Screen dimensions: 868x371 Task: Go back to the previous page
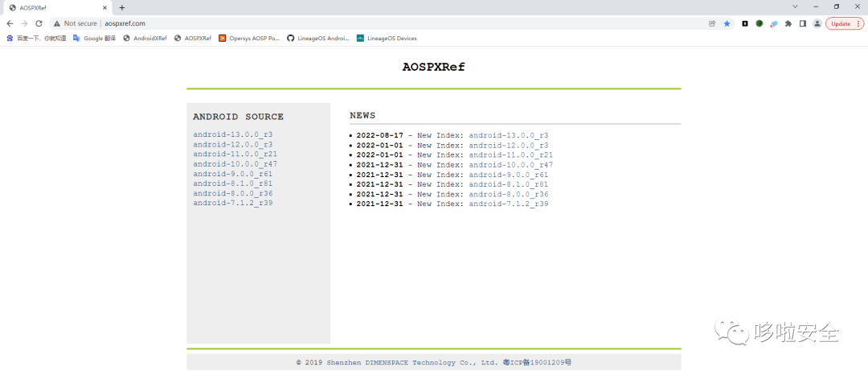(x=10, y=24)
